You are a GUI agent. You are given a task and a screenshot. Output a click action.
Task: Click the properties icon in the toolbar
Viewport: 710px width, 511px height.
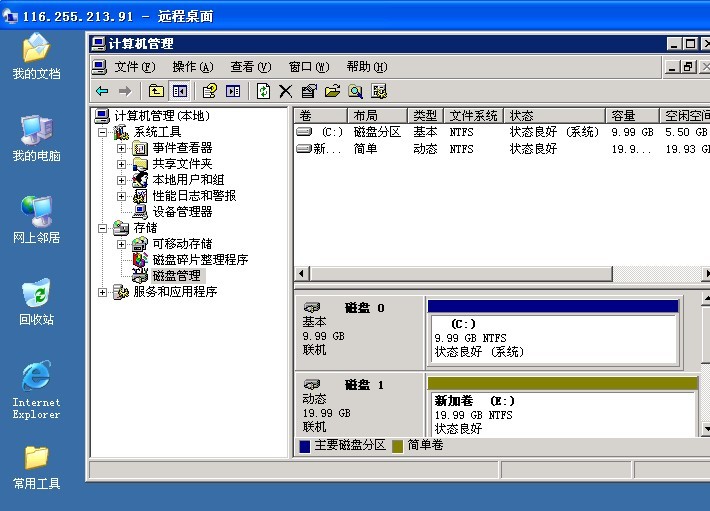pos(309,91)
